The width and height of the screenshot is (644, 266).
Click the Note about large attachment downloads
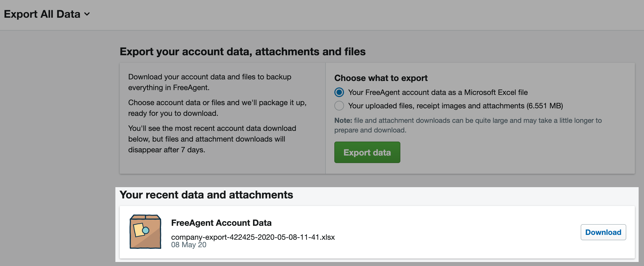point(468,125)
